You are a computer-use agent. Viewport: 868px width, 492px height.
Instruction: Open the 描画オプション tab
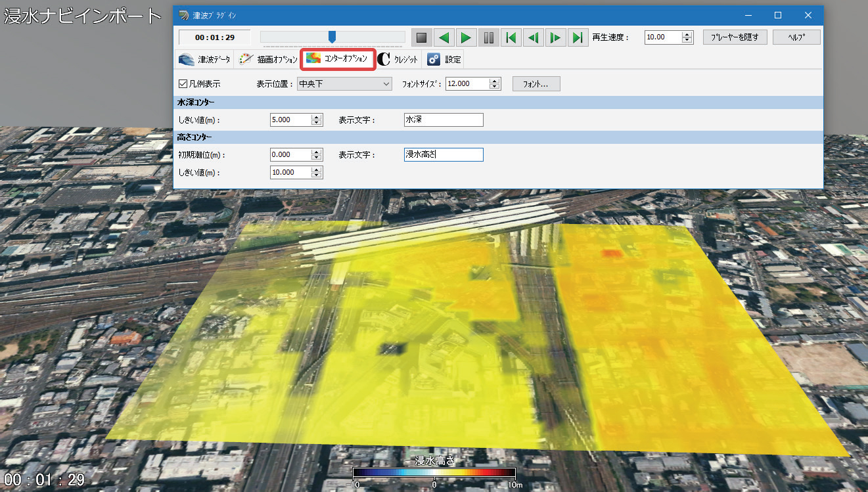point(267,60)
